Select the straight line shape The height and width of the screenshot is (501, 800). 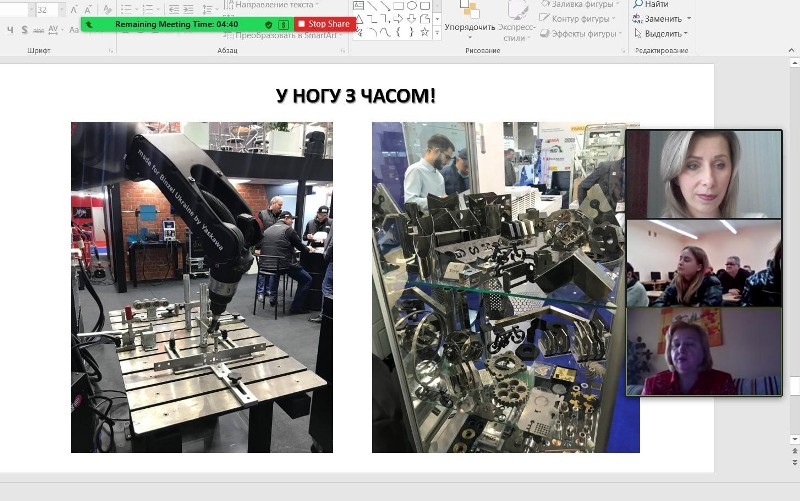click(x=371, y=6)
